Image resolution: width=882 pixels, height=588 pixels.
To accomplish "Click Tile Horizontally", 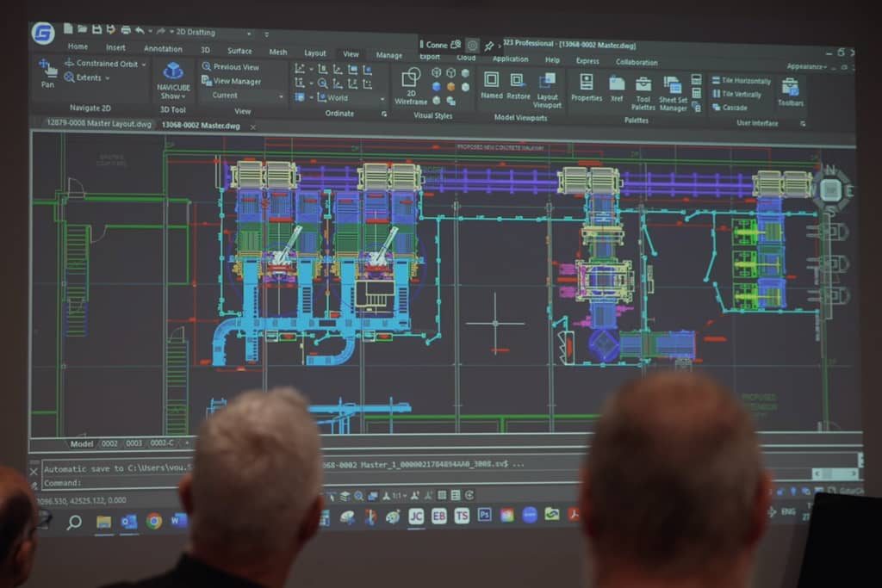I will [741, 81].
